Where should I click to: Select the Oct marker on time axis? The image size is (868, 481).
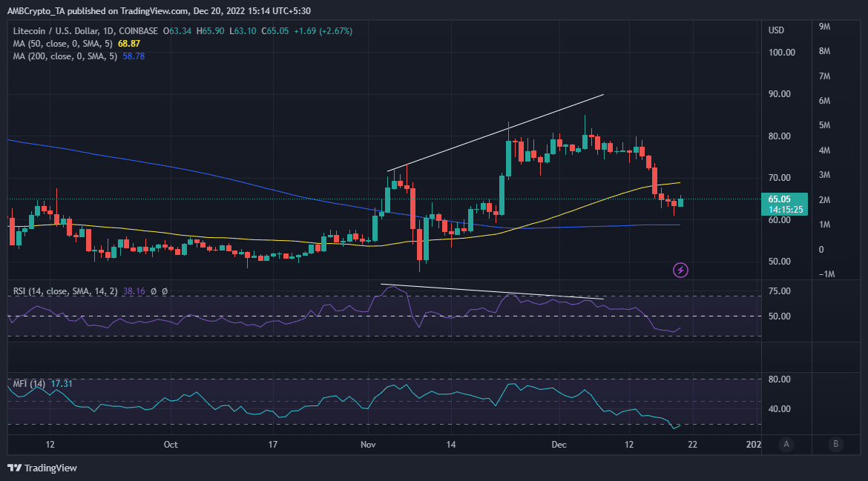point(171,445)
